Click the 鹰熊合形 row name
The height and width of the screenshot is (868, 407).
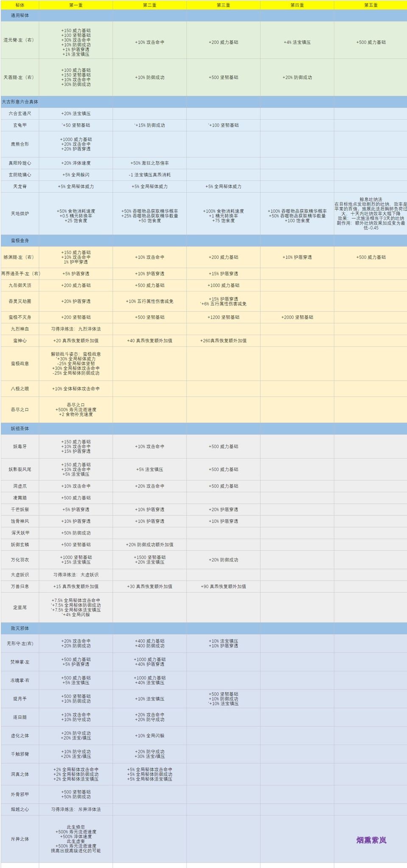click(20, 144)
